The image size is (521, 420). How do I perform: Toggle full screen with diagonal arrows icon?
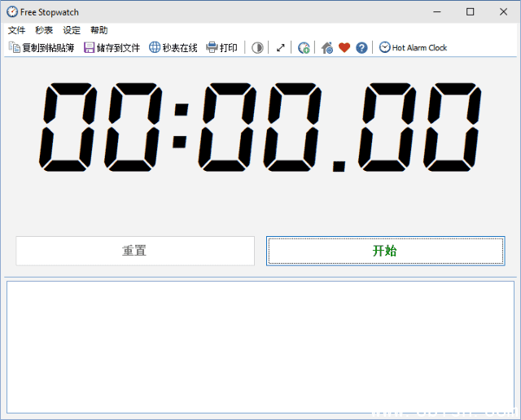click(281, 48)
